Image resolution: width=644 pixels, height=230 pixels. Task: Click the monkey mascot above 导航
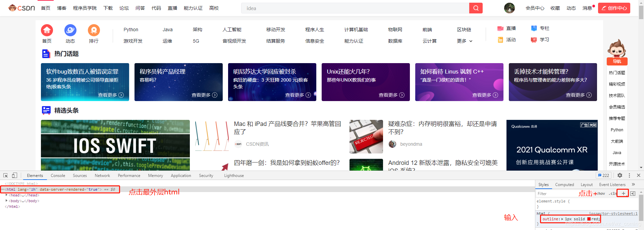point(617,48)
